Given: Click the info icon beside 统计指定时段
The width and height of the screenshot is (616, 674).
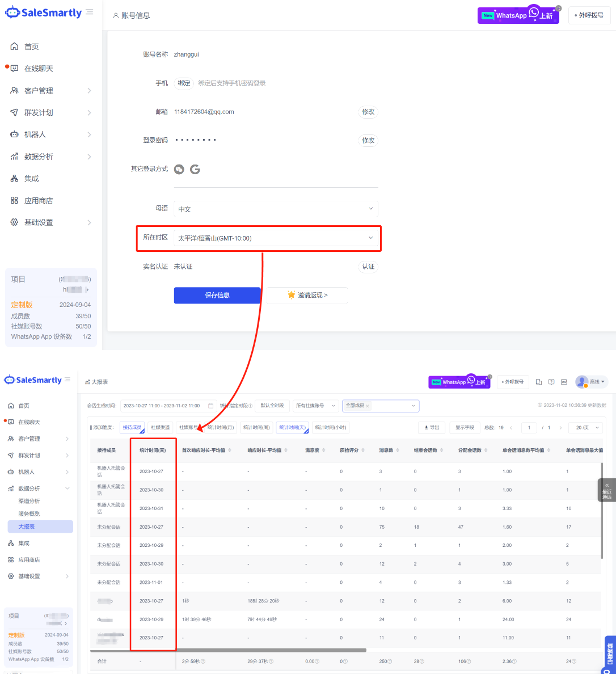Looking at the screenshot, I should 250,406.
